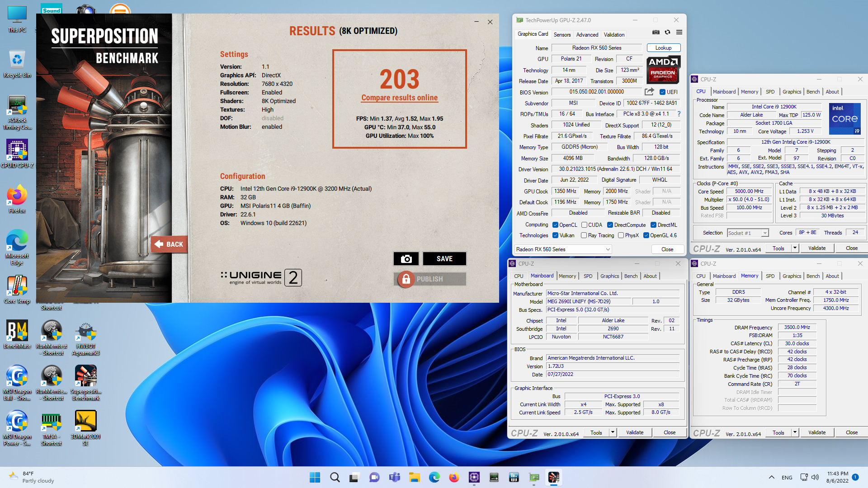Click the BIOS share export icon in GPU-Z
This screenshot has height=488, width=868.
(649, 92)
